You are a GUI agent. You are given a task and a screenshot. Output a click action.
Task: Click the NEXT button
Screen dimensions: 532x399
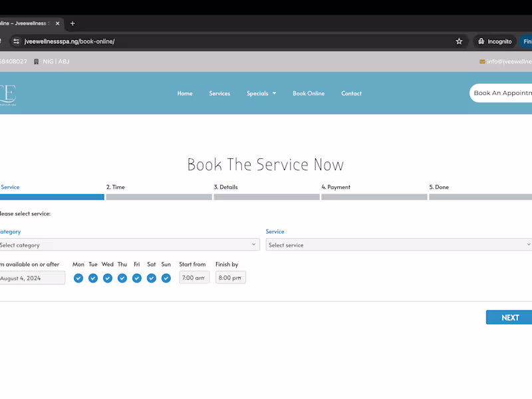click(509, 317)
